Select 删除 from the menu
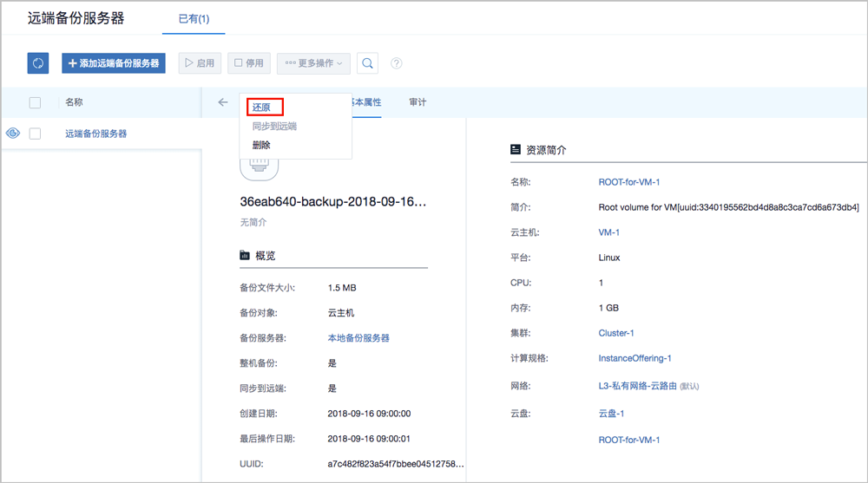 pos(261,145)
